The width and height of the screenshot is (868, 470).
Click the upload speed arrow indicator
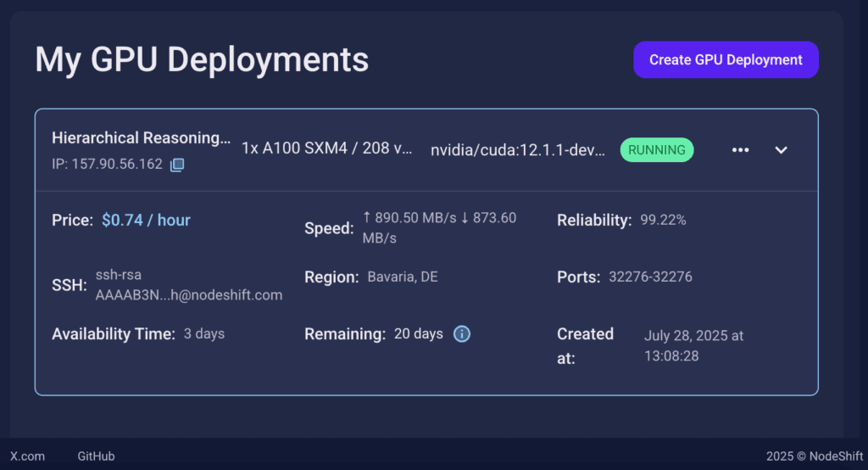point(366,217)
